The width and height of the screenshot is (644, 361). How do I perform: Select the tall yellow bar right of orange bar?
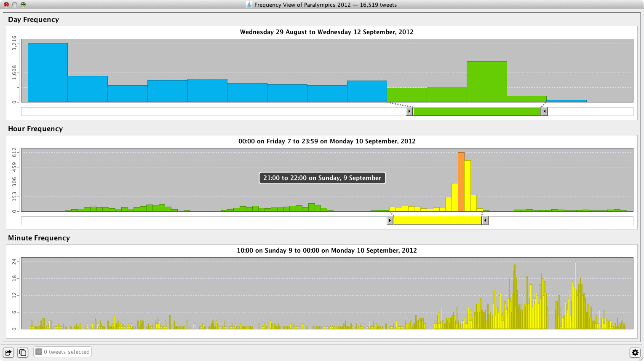[468, 186]
